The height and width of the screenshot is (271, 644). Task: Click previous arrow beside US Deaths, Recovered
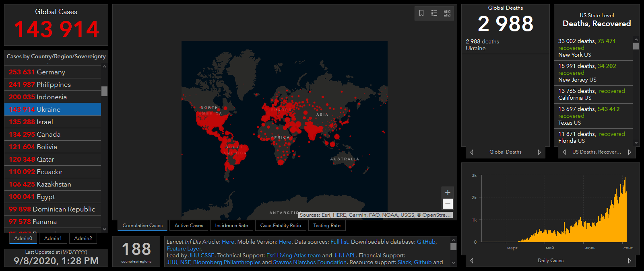click(564, 152)
